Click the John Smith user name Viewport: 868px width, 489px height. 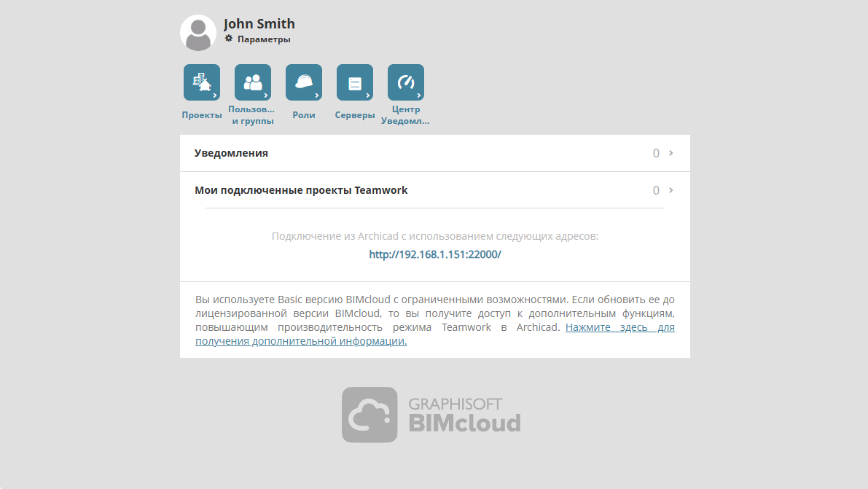[259, 24]
